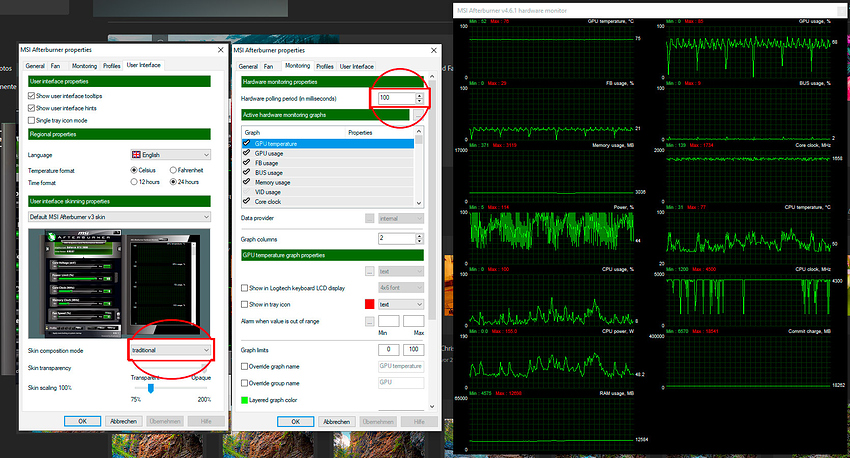Open the 4x6 font dropdown
This screenshot has height=458, width=850.
coord(401,287)
